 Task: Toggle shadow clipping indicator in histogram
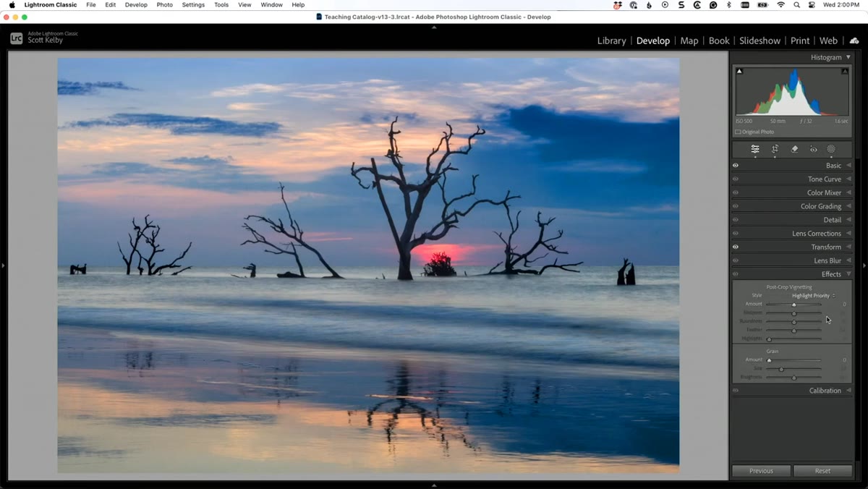click(x=739, y=71)
